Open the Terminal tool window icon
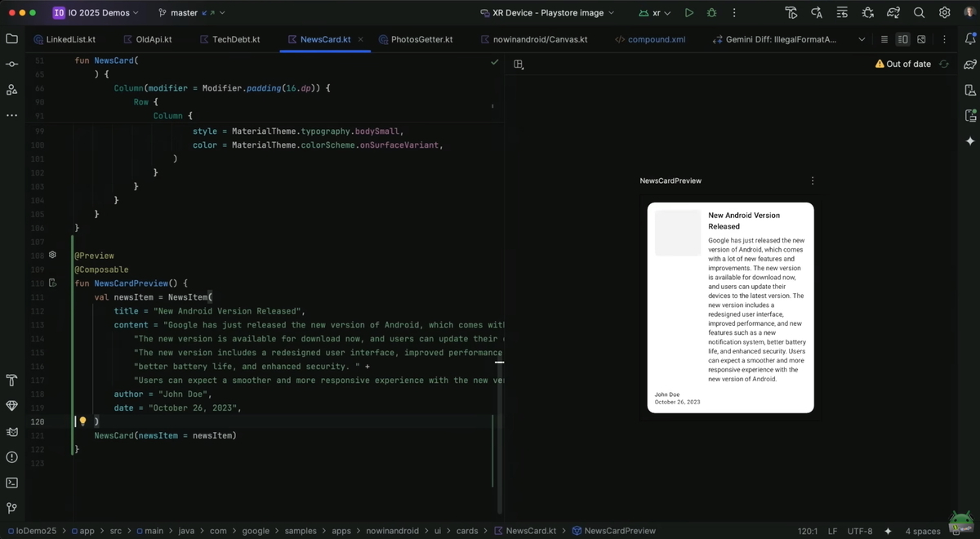980x539 pixels. [x=11, y=483]
